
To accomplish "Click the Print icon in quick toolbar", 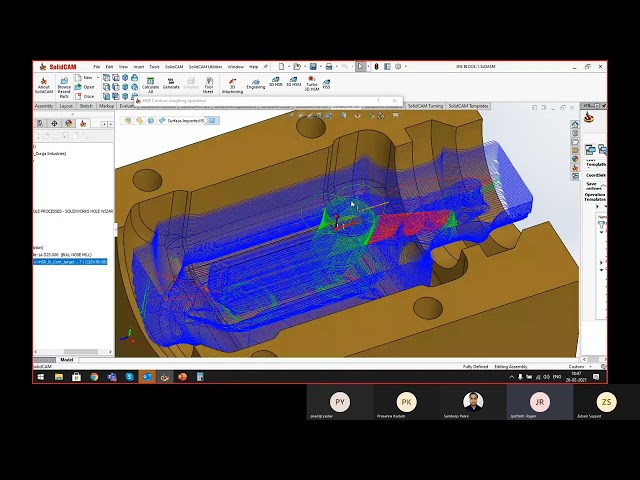I will click(x=329, y=67).
